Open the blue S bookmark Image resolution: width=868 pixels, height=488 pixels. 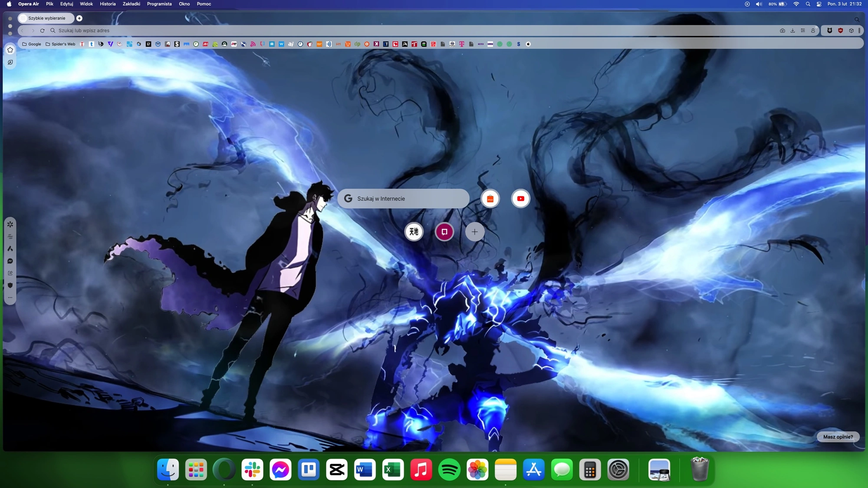[x=519, y=44]
